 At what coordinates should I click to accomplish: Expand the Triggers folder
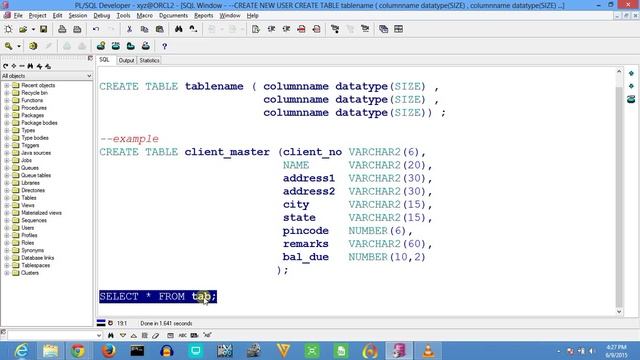tap(7, 145)
